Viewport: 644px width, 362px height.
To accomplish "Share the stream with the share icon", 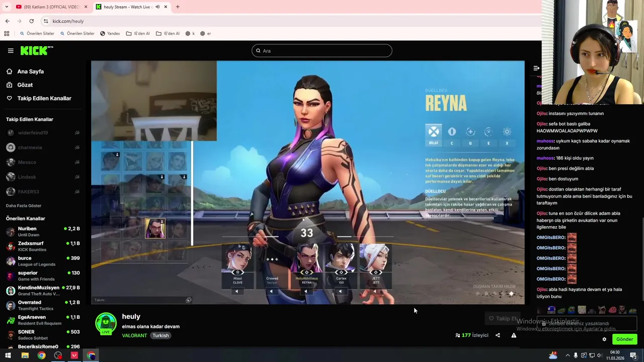I will pos(498,335).
